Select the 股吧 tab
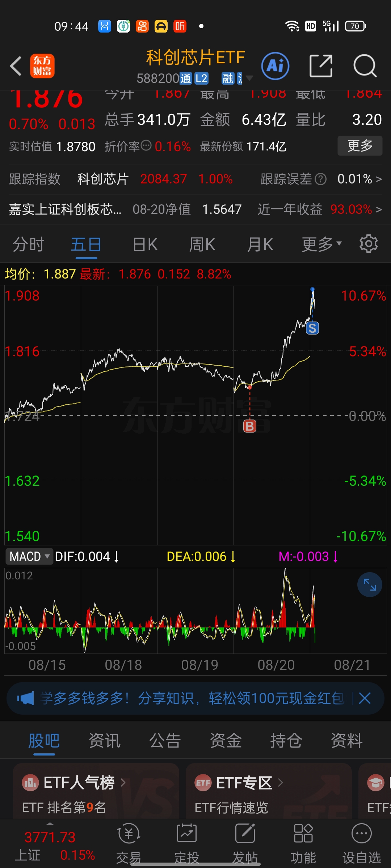391x868 pixels. (x=44, y=740)
